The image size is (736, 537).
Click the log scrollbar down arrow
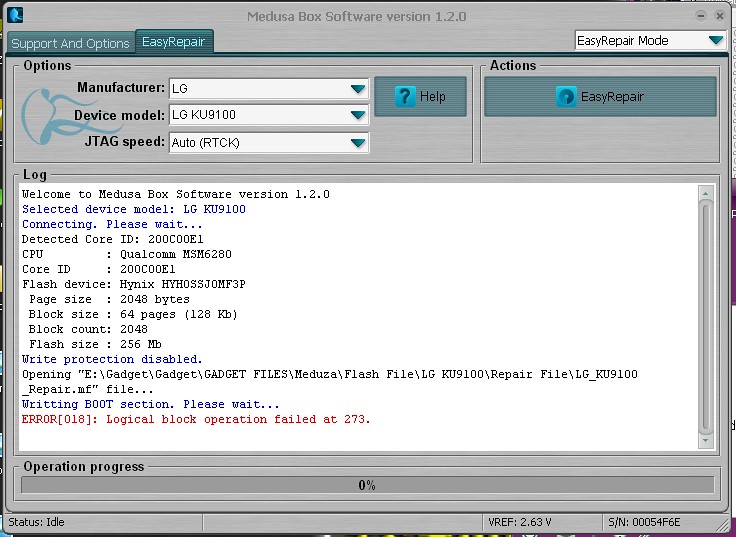coord(705,440)
